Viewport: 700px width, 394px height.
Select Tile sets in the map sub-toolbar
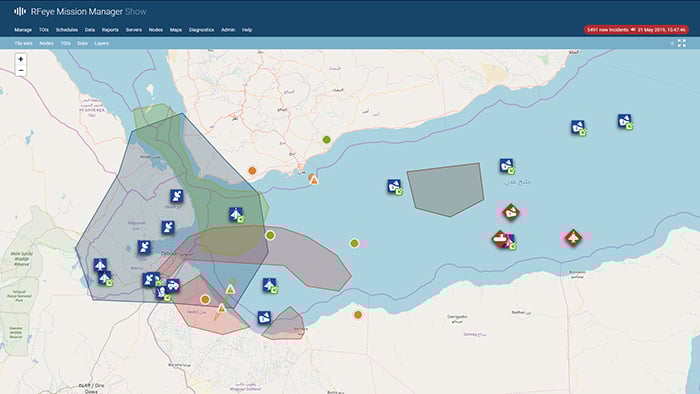click(23, 43)
